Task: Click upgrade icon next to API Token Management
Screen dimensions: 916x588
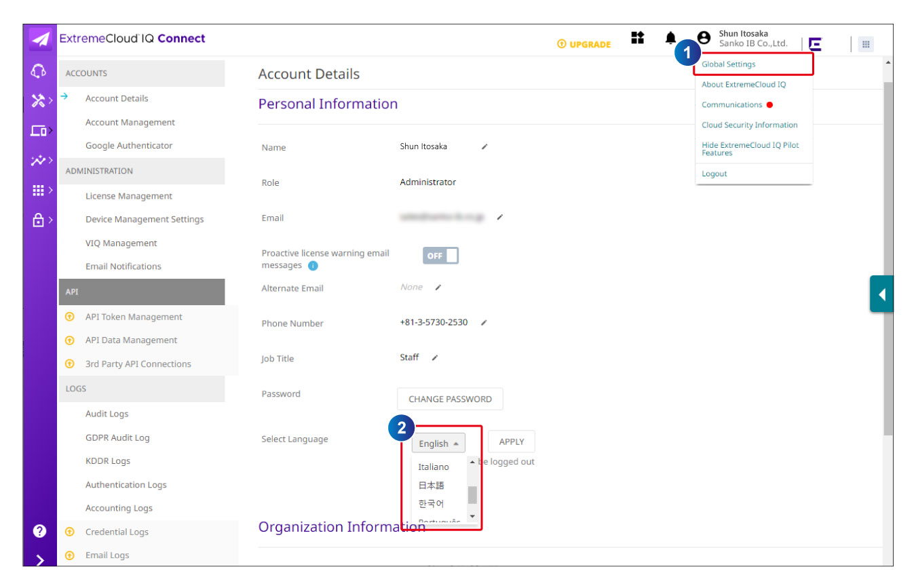Action: tap(69, 317)
